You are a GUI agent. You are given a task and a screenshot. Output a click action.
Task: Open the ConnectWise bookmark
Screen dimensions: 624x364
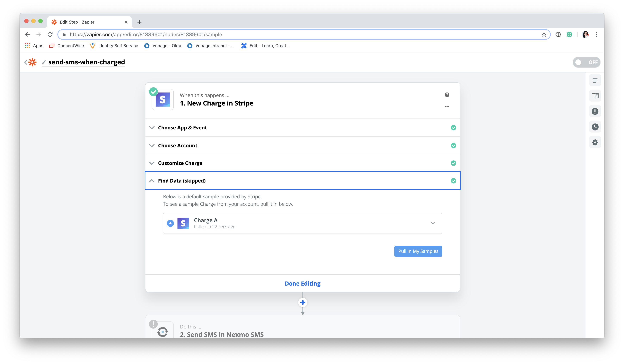(x=67, y=46)
